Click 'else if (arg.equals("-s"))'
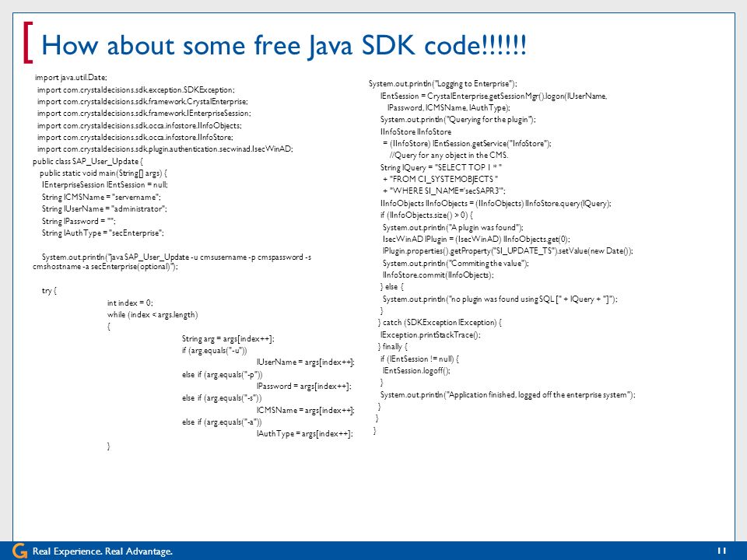Image resolution: width=747 pixels, height=560 pixels. 222,398
